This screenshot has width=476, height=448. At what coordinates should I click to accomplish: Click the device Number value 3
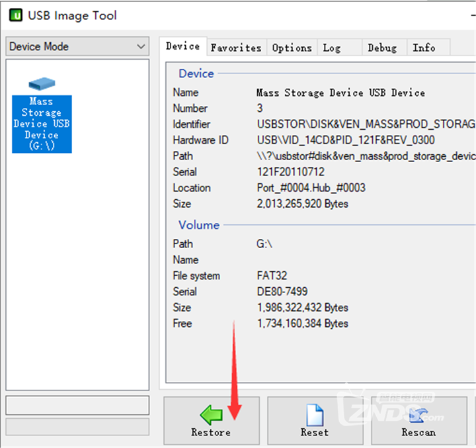pyautogui.click(x=260, y=109)
